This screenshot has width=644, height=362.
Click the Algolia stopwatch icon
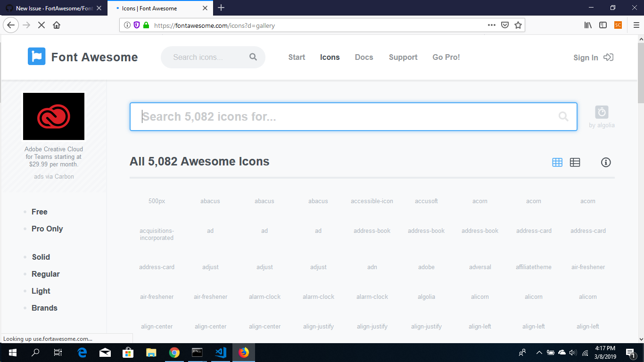point(602,113)
